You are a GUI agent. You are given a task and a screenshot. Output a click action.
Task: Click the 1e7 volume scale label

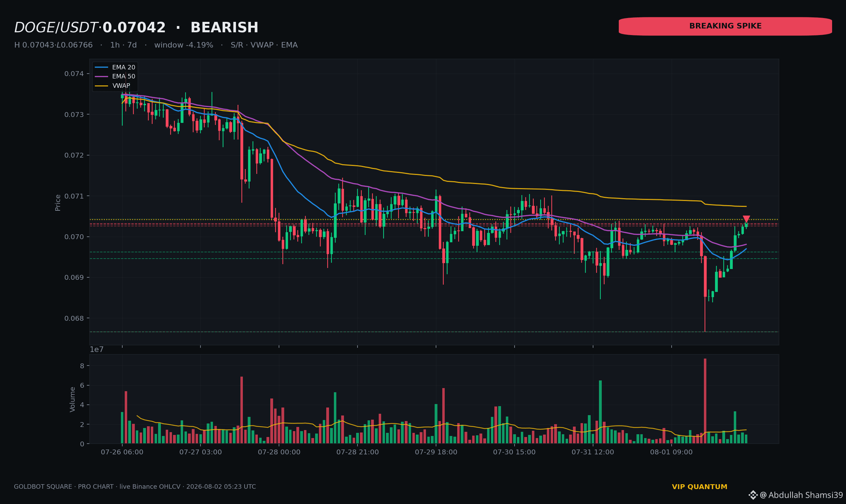[x=97, y=350]
